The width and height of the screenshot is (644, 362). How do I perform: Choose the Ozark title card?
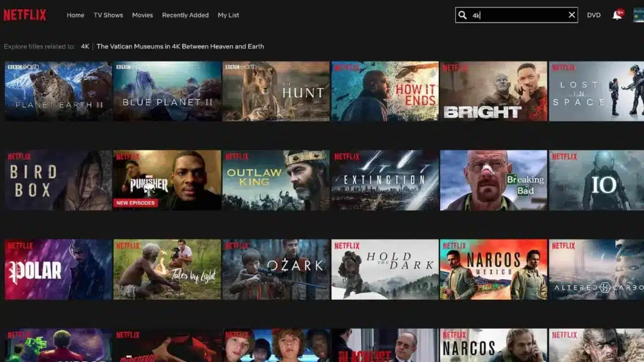[x=275, y=270]
